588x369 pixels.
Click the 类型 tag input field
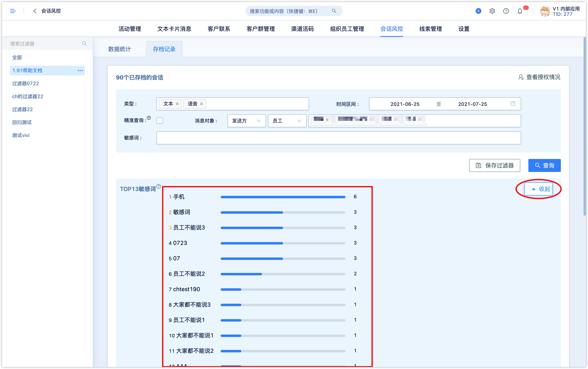point(233,104)
